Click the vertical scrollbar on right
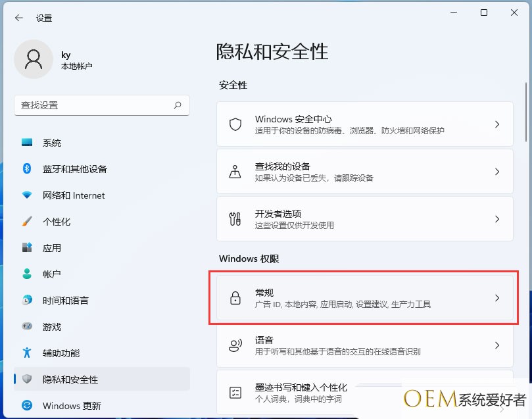532x419 pixels. (526, 112)
